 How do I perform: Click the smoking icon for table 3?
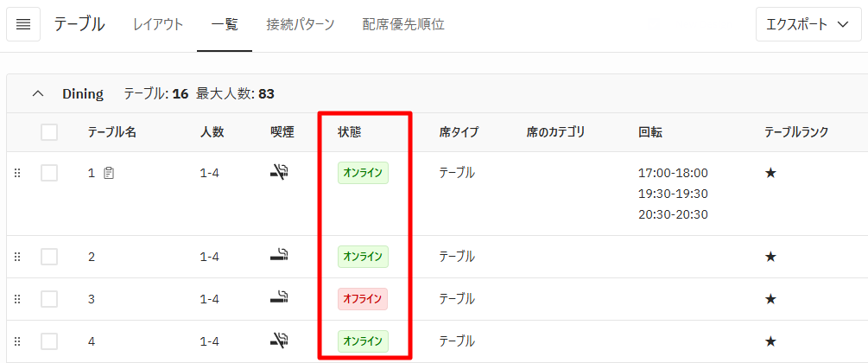pos(280,299)
